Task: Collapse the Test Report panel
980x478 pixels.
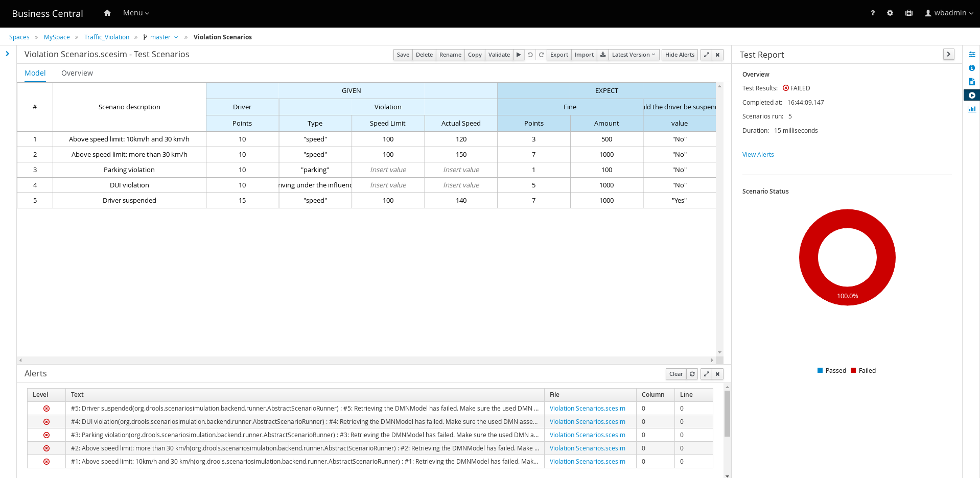Action: pos(949,54)
